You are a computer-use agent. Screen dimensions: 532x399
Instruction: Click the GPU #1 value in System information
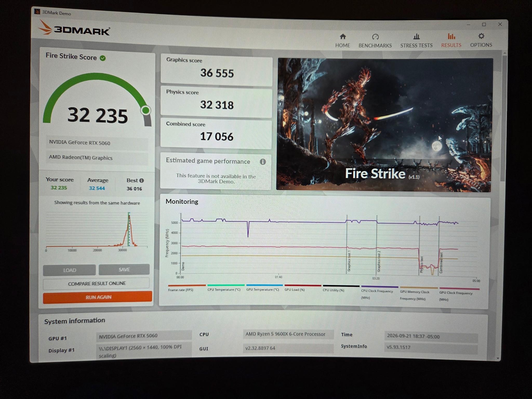pyautogui.click(x=144, y=336)
